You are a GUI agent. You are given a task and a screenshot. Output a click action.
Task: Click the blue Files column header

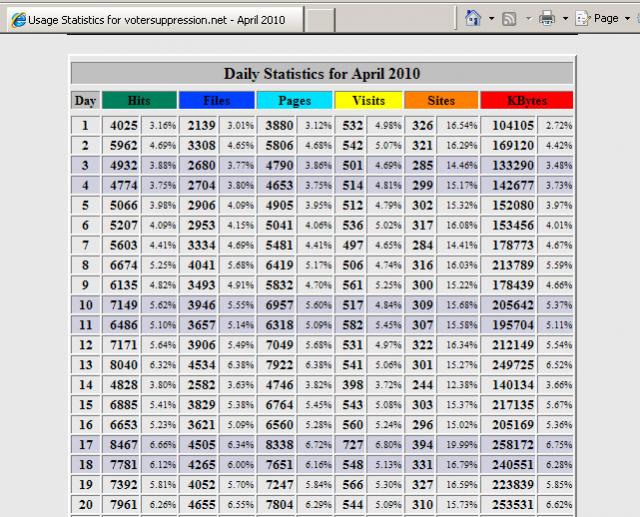tap(216, 100)
